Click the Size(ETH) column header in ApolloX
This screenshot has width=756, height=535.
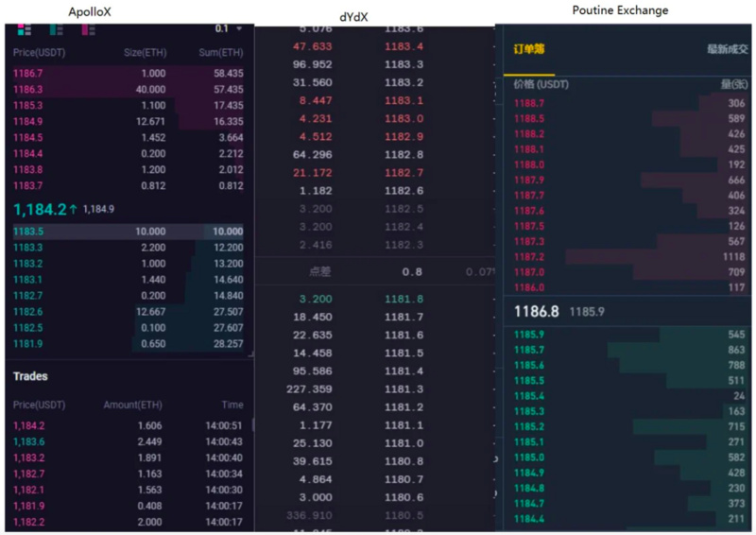pos(146,53)
